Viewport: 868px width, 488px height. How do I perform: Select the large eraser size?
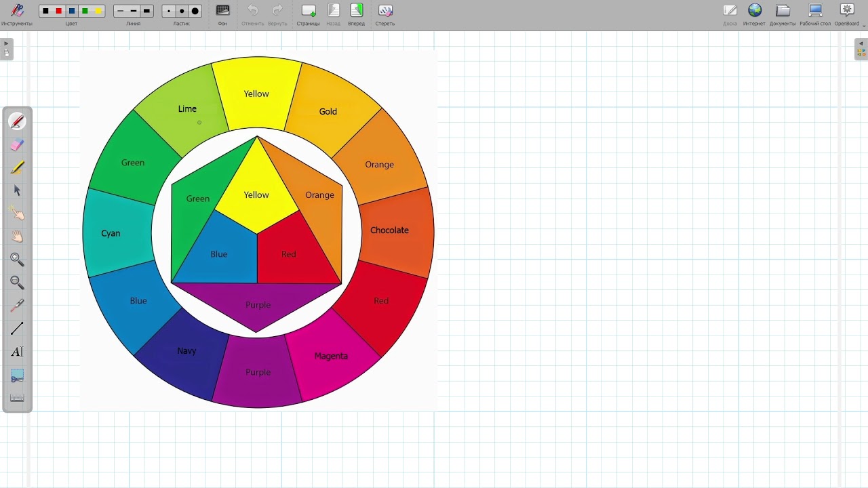(195, 11)
